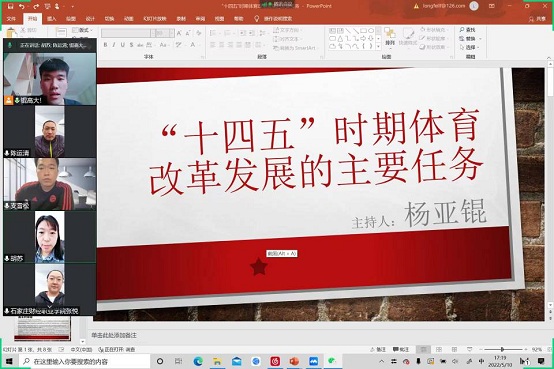Open Microsoft Edge from taskbar
This screenshot has width=554, height=369.
198,361
